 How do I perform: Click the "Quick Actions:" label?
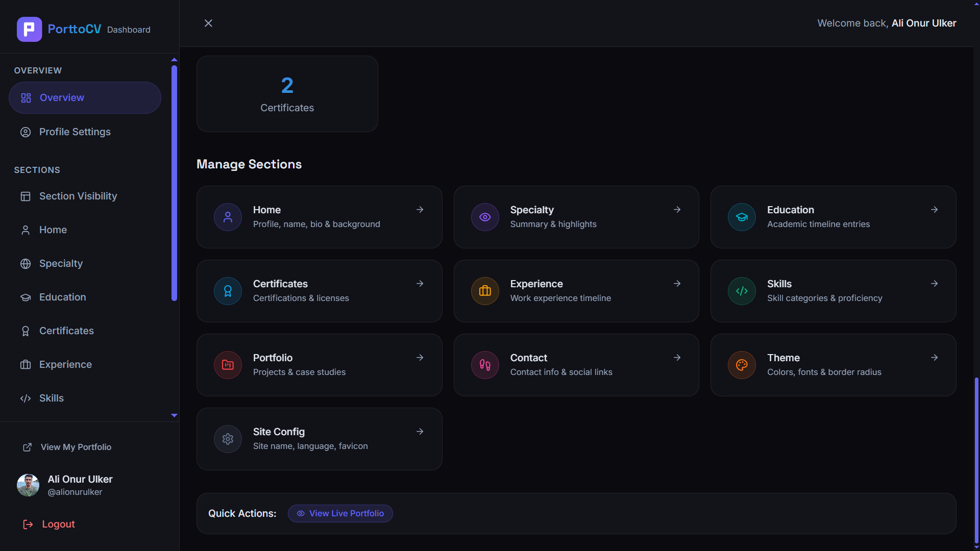(242, 513)
